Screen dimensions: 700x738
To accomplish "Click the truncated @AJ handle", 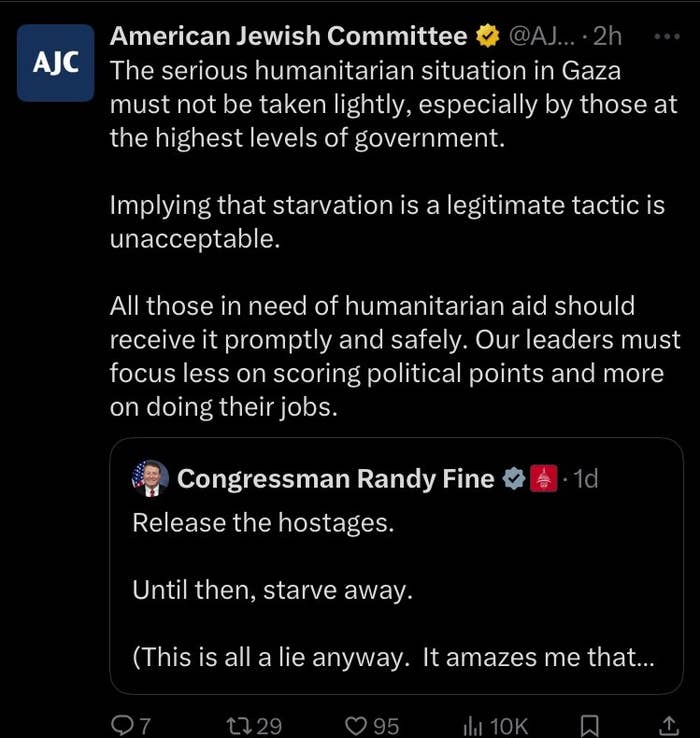I will pos(540,37).
